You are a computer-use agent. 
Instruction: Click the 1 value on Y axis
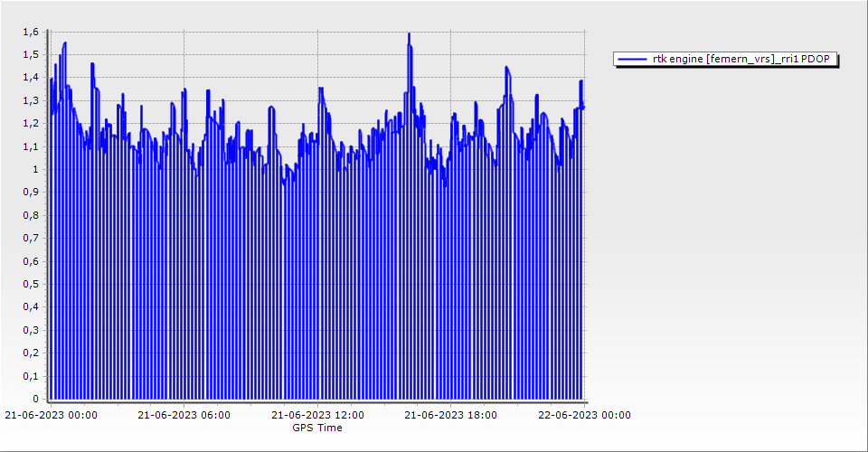pyautogui.click(x=35, y=169)
